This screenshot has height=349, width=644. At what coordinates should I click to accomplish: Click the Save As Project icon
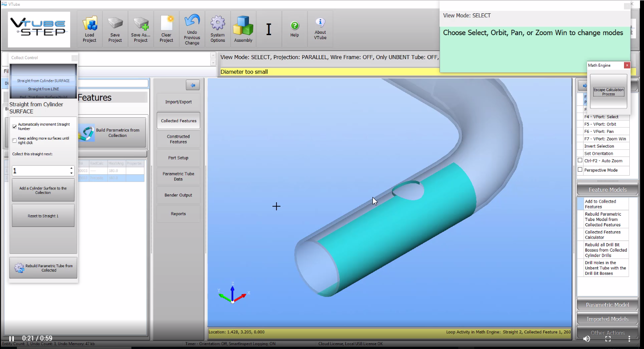pos(140,23)
